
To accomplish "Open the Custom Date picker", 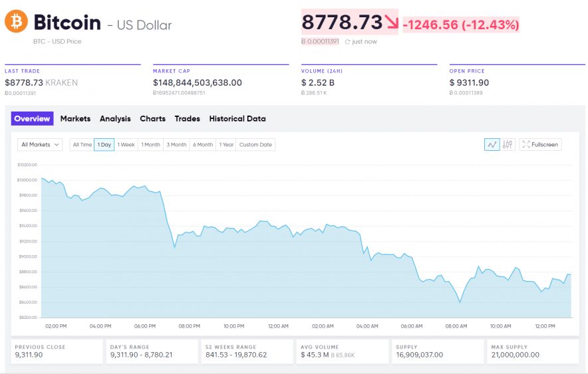I will point(255,144).
